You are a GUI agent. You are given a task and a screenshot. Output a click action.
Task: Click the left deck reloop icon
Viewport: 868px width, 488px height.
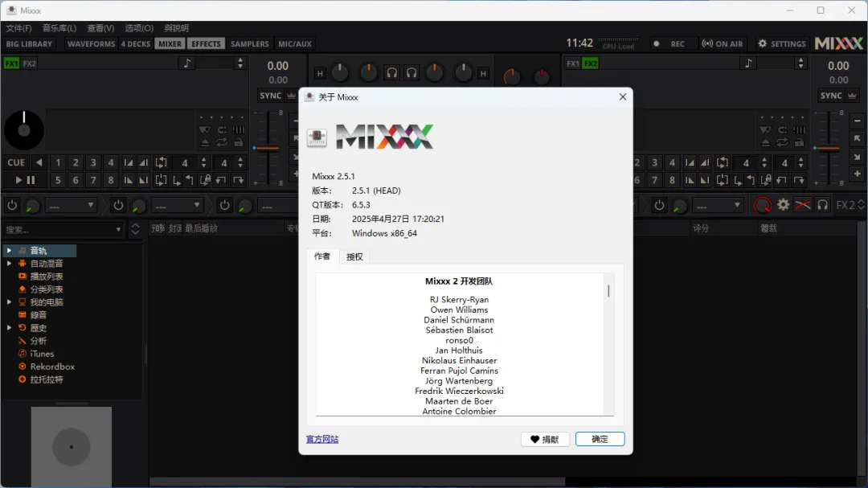pos(161,180)
